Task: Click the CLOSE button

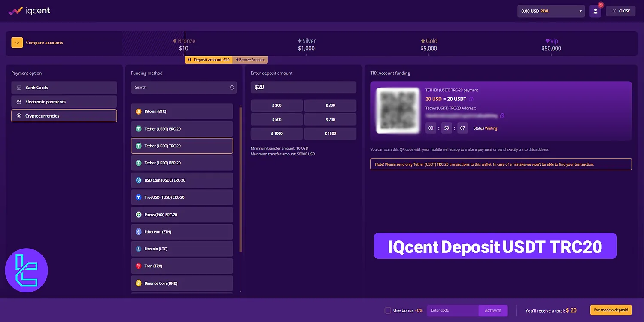Action: [x=621, y=11]
